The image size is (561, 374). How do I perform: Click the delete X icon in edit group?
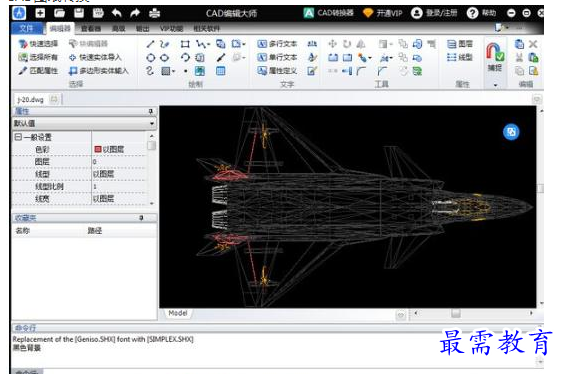click(x=533, y=44)
